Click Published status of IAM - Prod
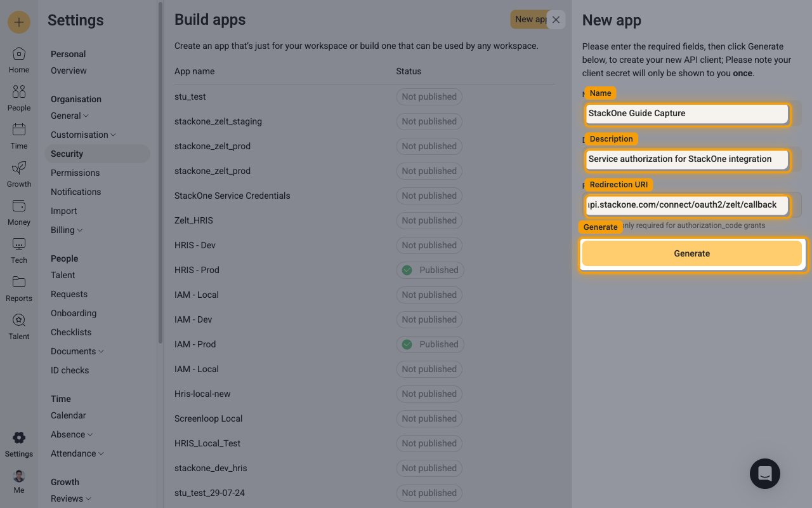Viewport: 812px width, 508px height. pyautogui.click(x=430, y=344)
